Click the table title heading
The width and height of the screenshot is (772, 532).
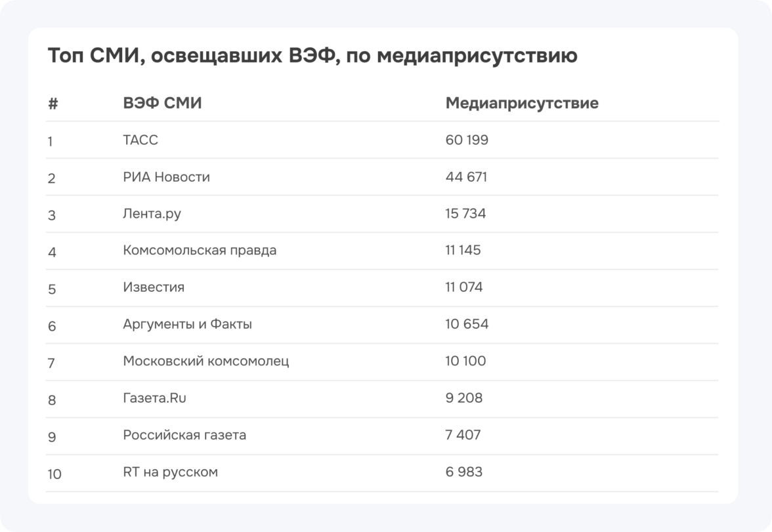[x=312, y=56]
